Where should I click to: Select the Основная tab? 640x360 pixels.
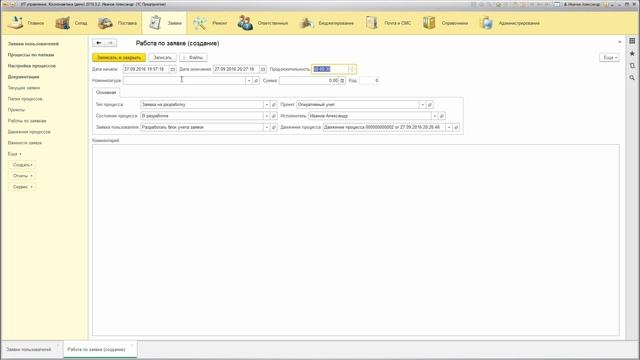(106, 93)
